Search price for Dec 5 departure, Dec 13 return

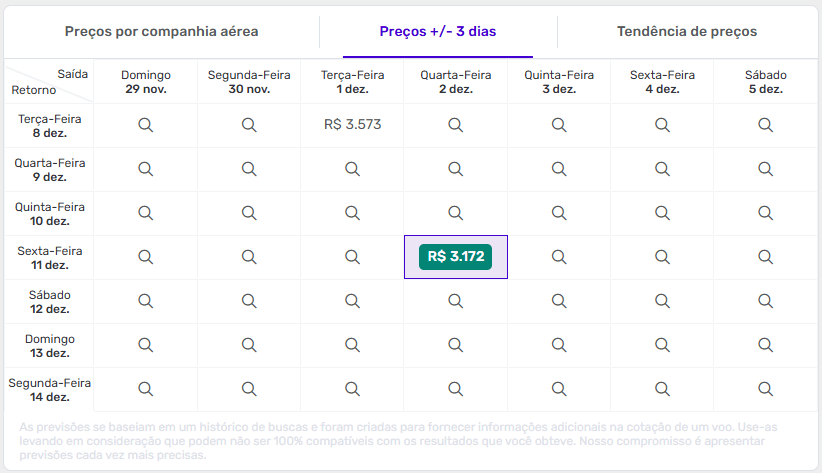click(765, 345)
